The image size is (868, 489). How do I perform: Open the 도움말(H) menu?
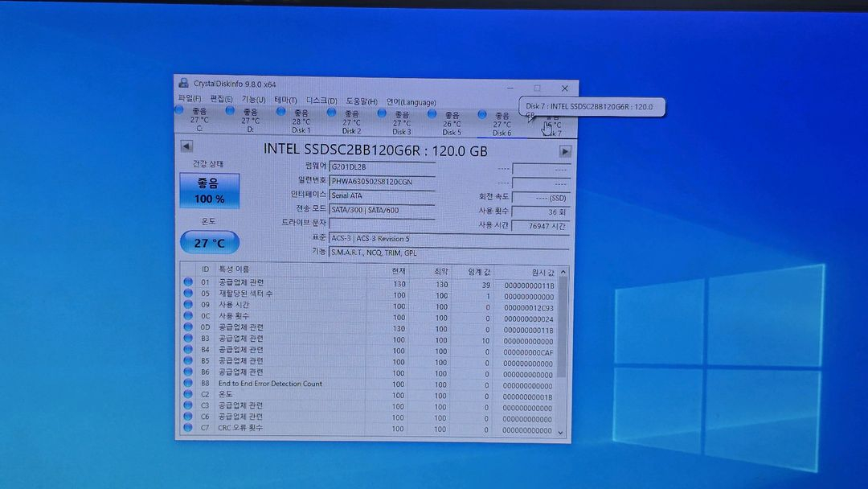point(362,101)
